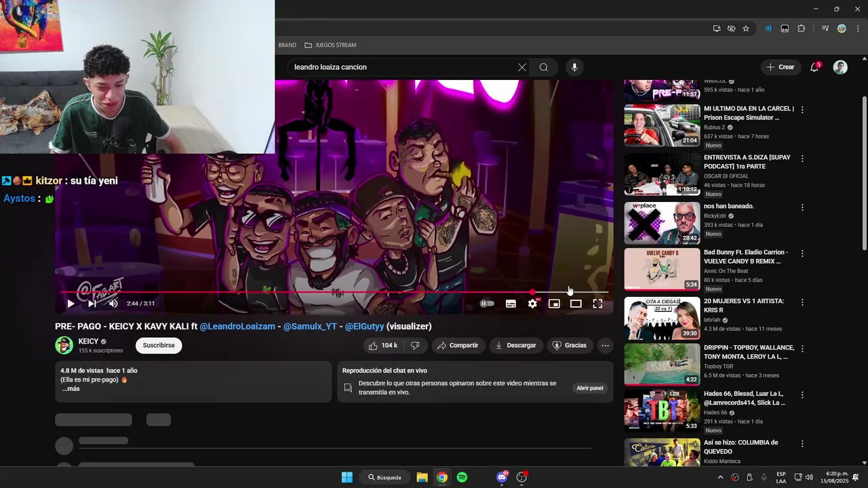Open the chat replay with 'Abrir panel'
868x488 pixels.
tap(590, 388)
